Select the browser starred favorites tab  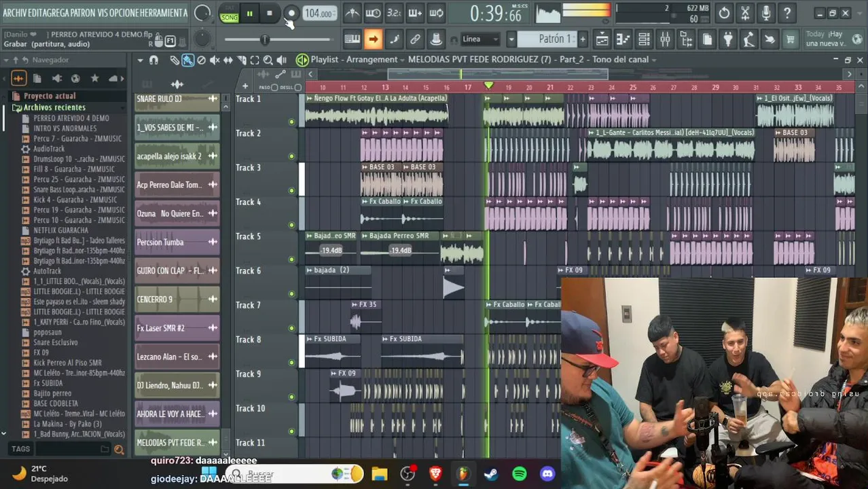[94, 78]
